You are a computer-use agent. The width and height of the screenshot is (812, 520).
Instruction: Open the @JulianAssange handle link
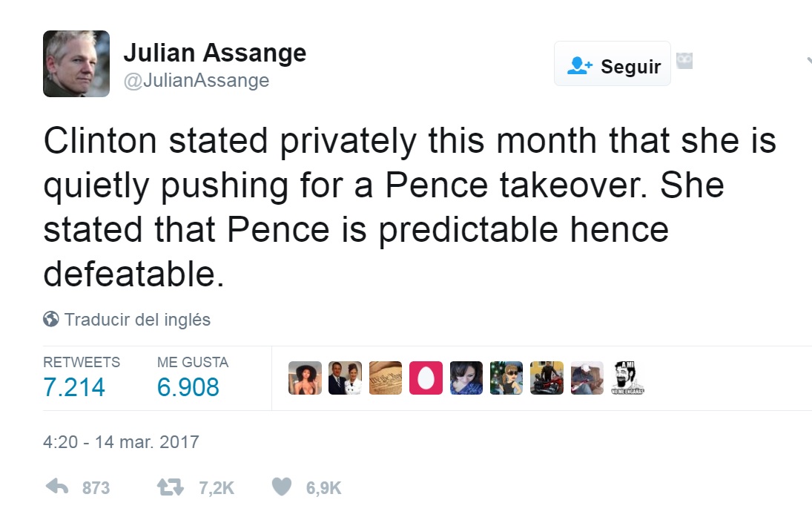coord(197,80)
